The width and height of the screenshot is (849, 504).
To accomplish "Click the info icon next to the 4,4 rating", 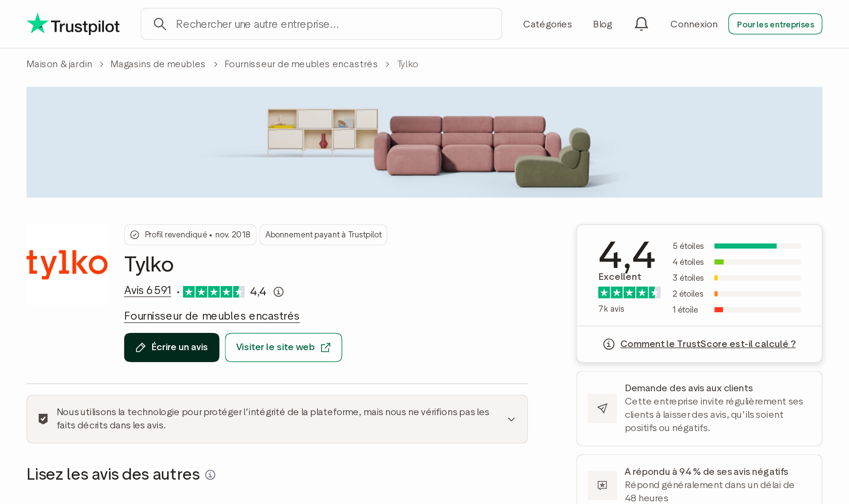I will 279,292.
